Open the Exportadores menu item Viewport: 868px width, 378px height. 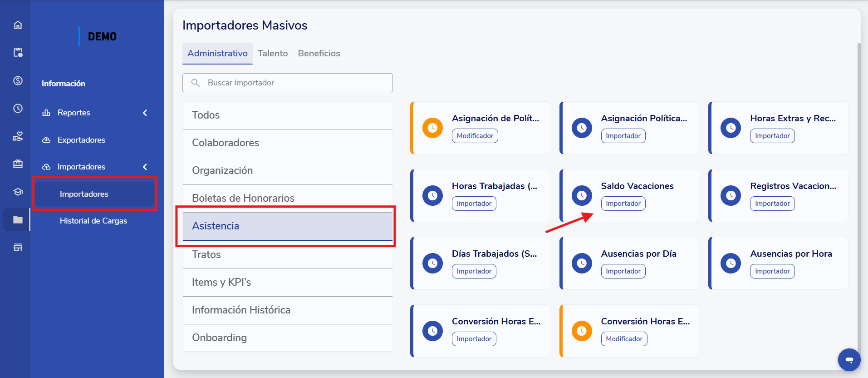click(81, 140)
